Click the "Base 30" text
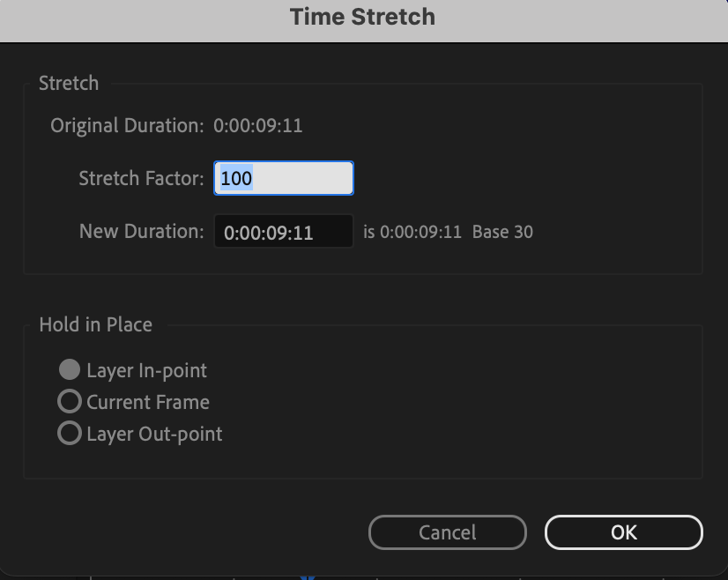This screenshot has height=580, width=728. click(x=502, y=233)
